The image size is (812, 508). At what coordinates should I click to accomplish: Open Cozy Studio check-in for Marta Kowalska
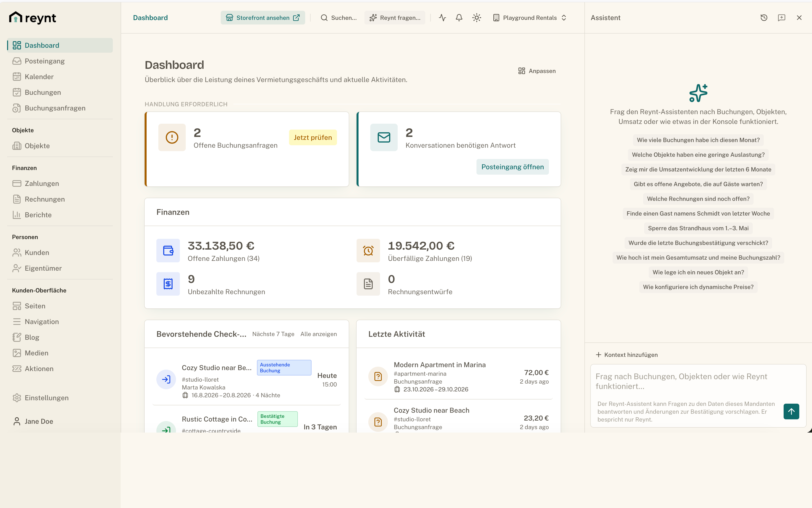tap(246, 379)
